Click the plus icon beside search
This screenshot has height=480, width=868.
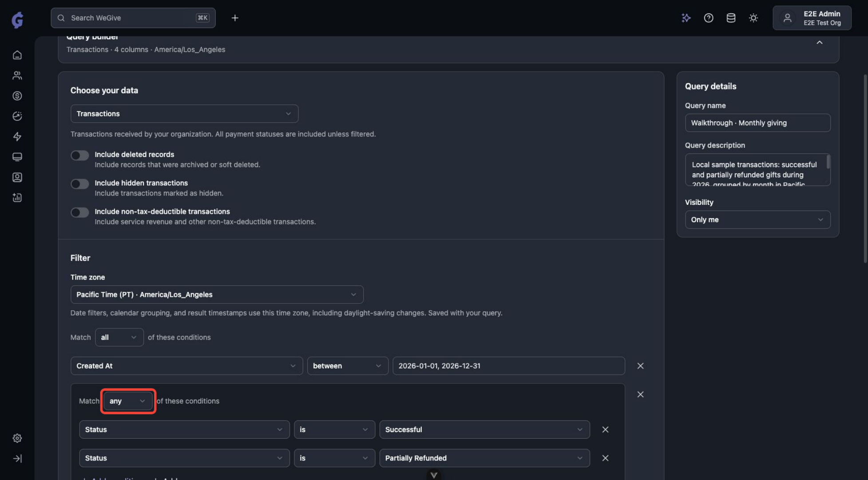[x=235, y=18]
